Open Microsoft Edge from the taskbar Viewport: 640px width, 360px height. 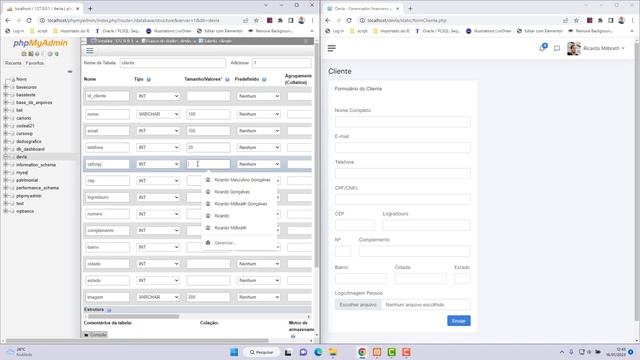[x=318, y=352]
